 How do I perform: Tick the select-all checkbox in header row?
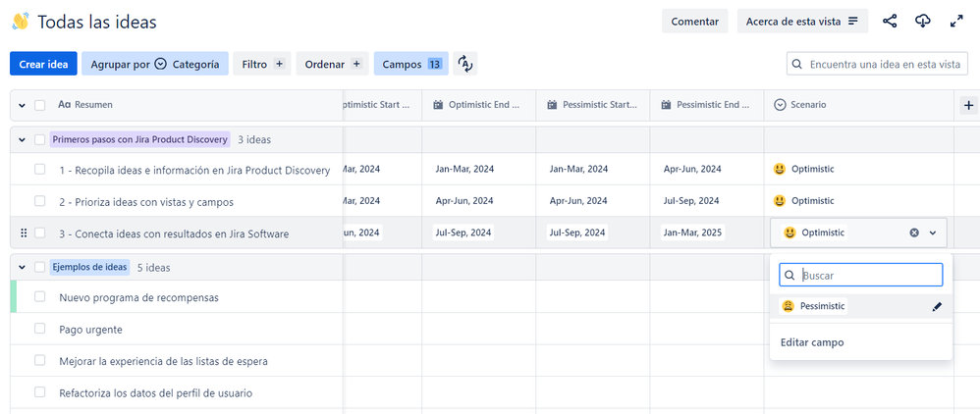coord(40,106)
